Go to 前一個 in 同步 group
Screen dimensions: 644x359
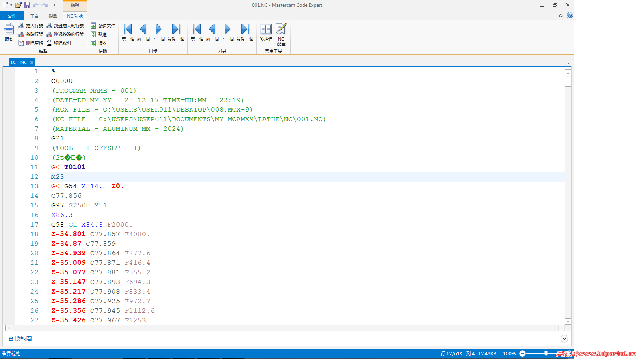[x=143, y=32]
